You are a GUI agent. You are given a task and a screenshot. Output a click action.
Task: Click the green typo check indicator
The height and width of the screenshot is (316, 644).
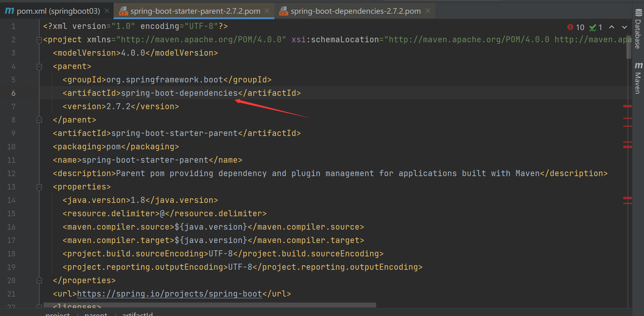tap(596, 27)
